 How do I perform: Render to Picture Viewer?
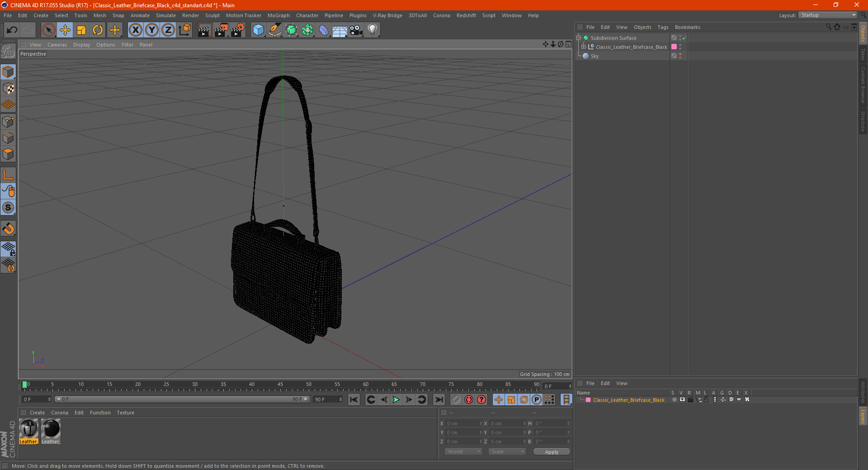[x=221, y=30]
